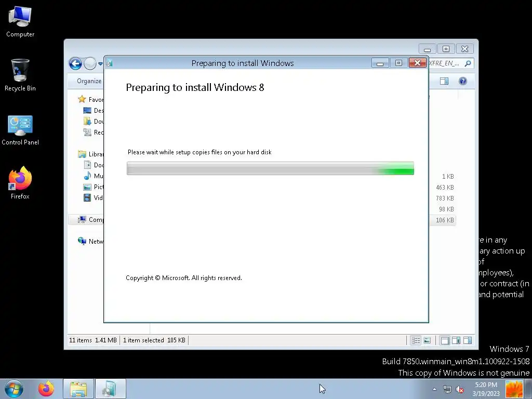Click the 1 KB file size entry
The image size is (532, 399).
click(x=448, y=177)
